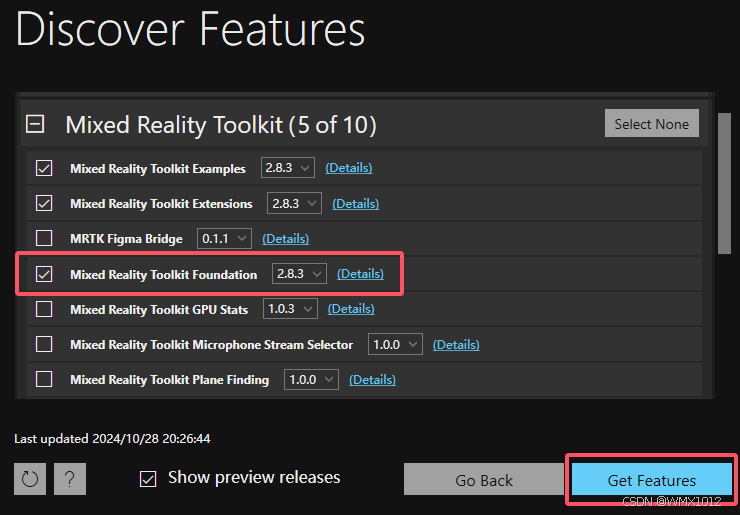Uncheck Mixed Reality Toolkit Extensions checkbox
This screenshot has width=740, height=515.
point(44,203)
